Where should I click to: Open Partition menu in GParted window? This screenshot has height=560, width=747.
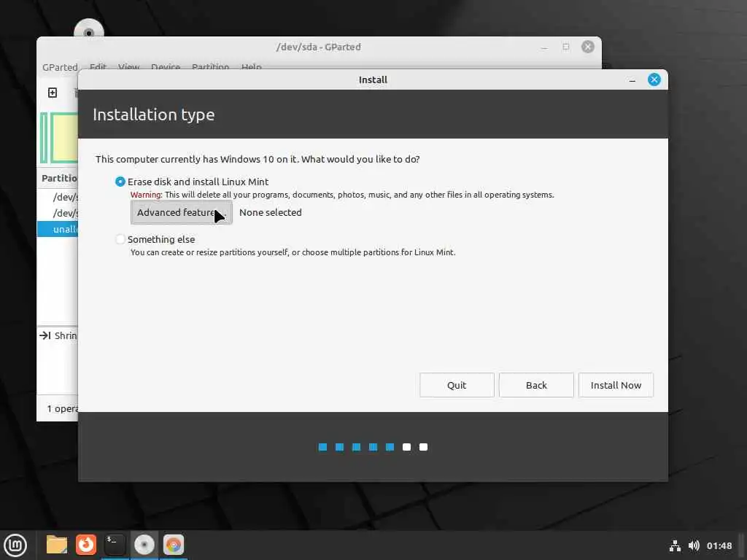coord(210,67)
